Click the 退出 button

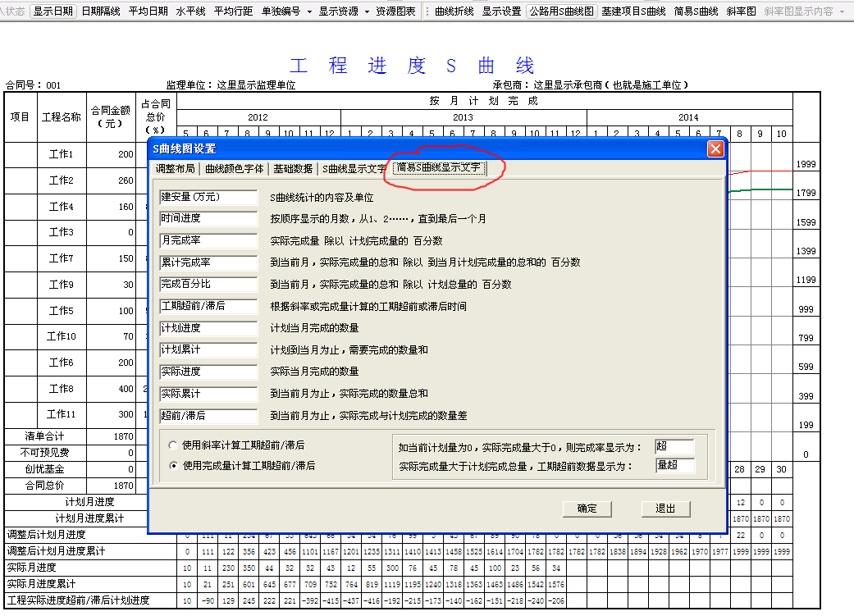click(665, 509)
